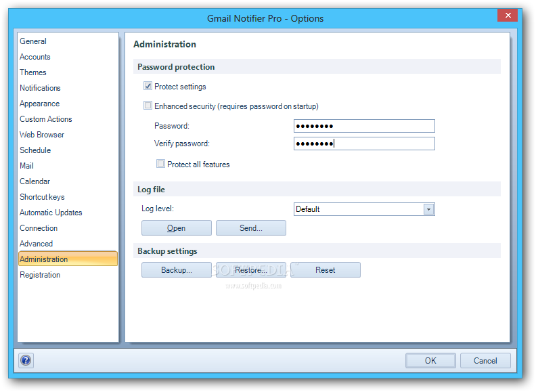Open the Themes page
The width and height of the screenshot is (536, 392).
pos(68,72)
